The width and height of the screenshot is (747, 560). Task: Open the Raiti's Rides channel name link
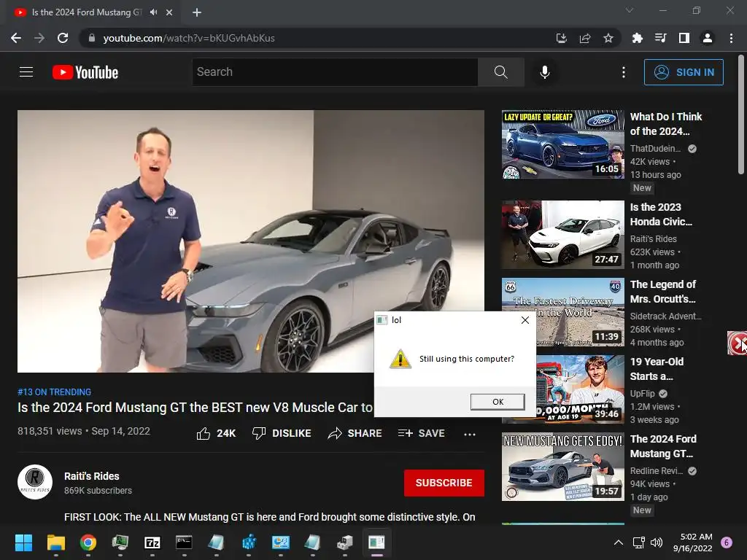(x=91, y=476)
